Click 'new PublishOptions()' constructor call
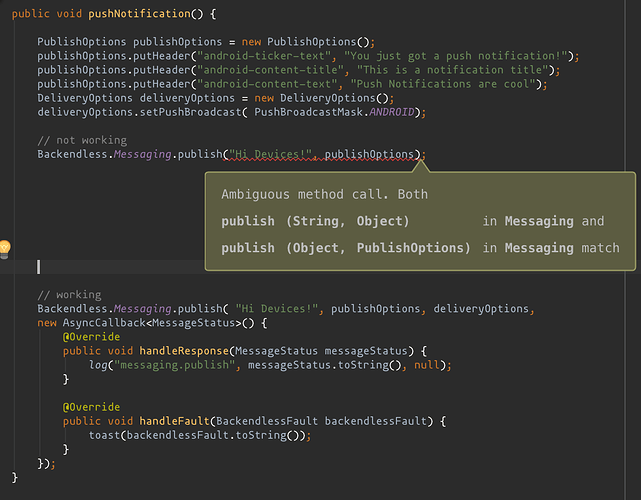Image resolution: width=641 pixels, height=500 pixels. pos(305,42)
